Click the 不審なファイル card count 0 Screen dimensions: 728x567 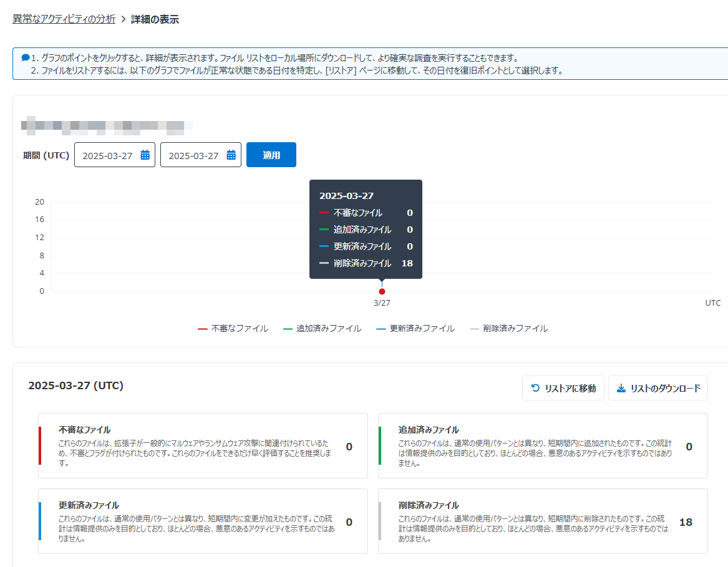point(349,447)
